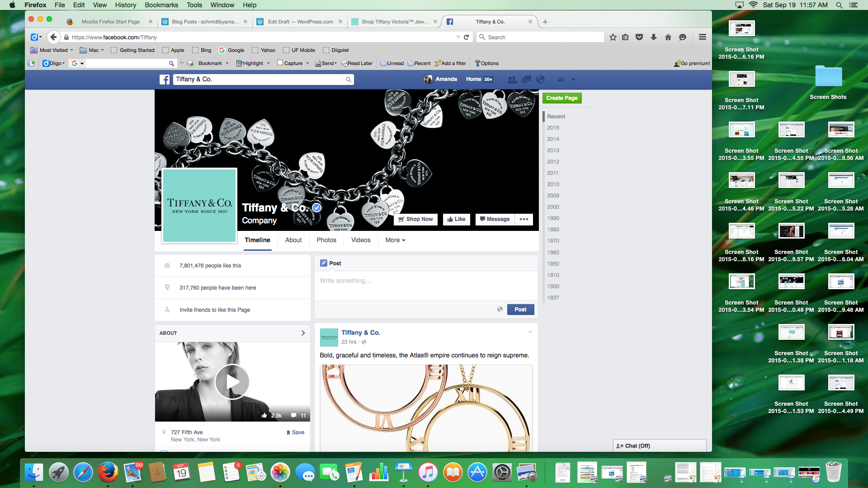Screen dimensions: 868x488
Task: Jump to 2012 on timeline
Action: [x=553, y=162]
